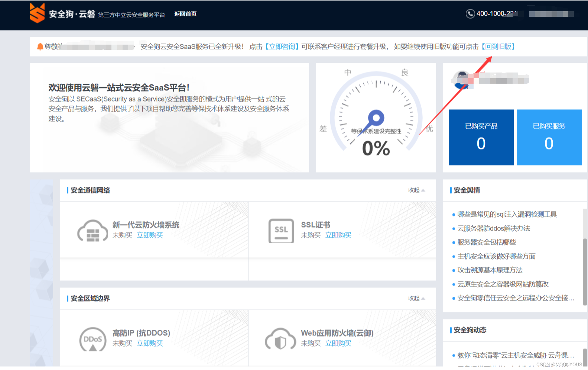The height and width of the screenshot is (370, 588).
Task: Click the 安全通信网络 section heading
Action: [90, 190]
